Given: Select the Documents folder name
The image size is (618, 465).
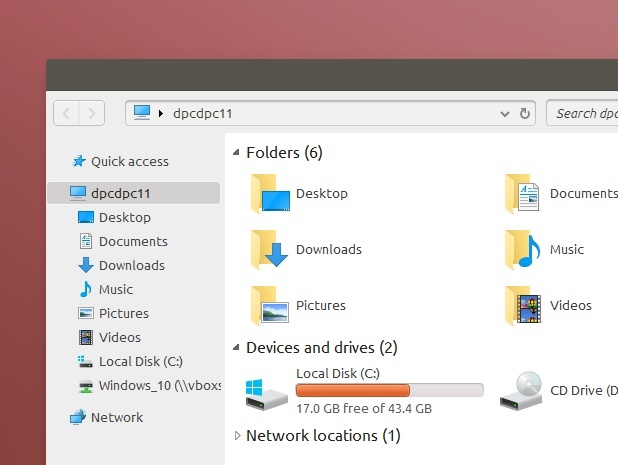Looking at the screenshot, I should tap(584, 193).
